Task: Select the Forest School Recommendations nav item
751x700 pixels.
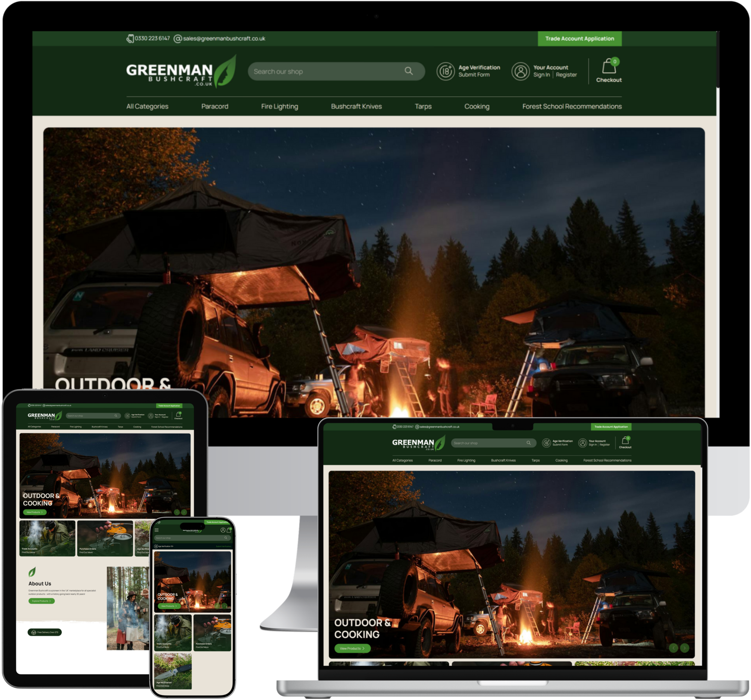Action: (572, 107)
